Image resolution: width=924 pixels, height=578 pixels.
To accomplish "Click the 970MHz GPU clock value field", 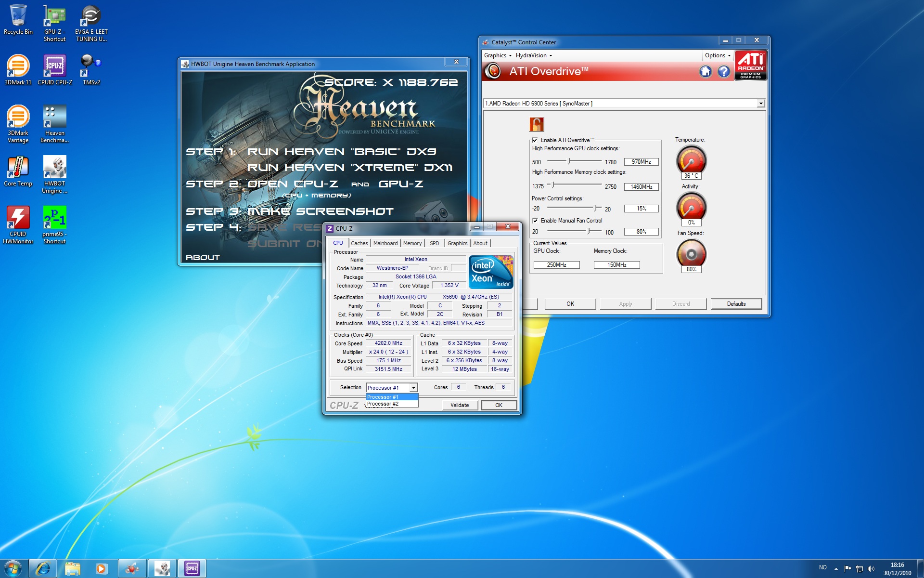I will pos(642,162).
